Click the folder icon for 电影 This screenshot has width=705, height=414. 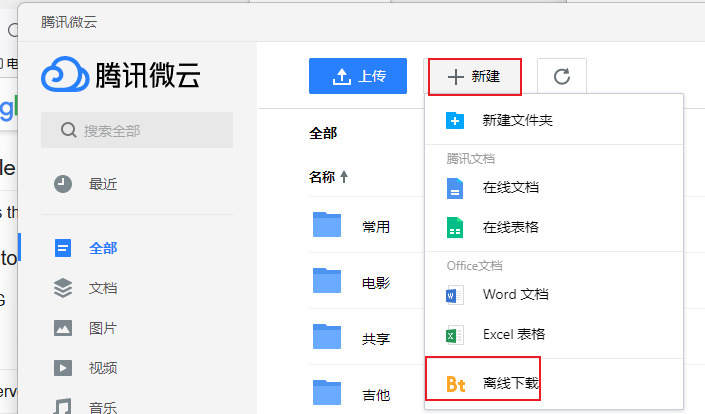[327, 280]
